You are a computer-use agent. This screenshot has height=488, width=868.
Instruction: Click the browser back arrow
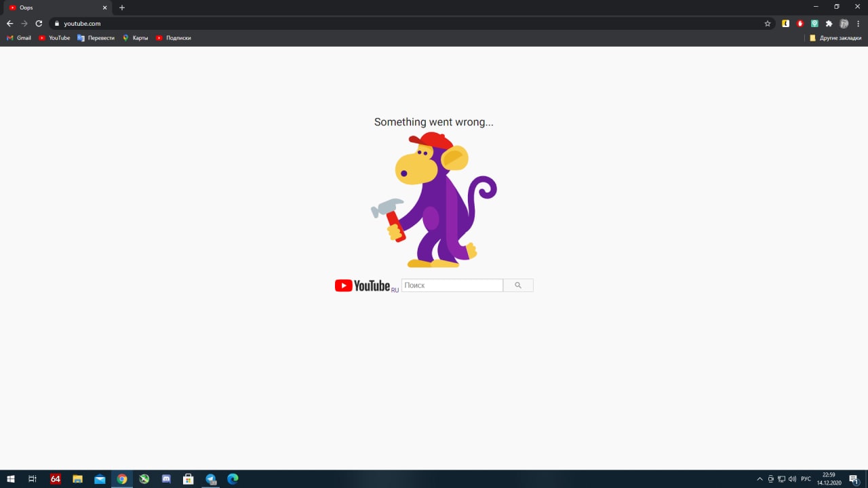coord(9,23)
